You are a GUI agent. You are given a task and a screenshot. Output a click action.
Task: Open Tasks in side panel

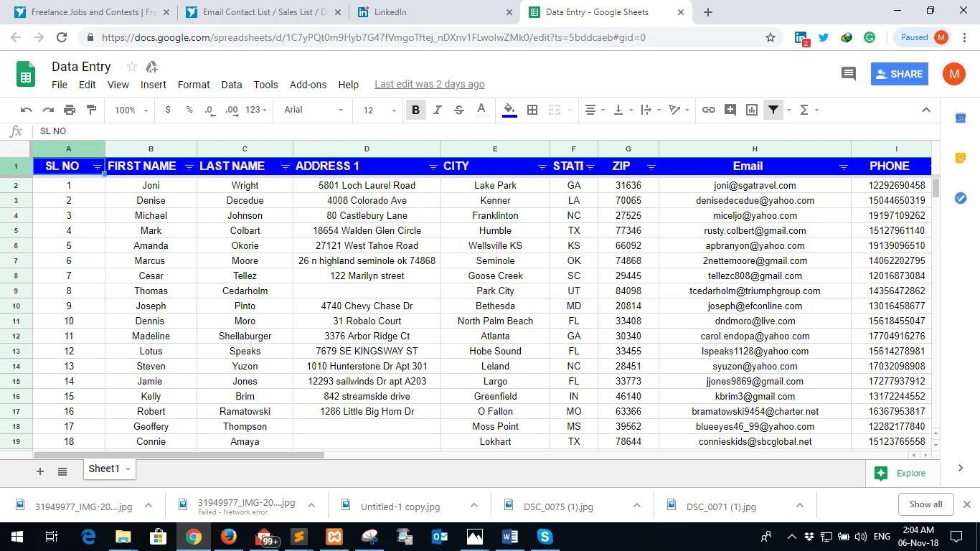[961, 198]
